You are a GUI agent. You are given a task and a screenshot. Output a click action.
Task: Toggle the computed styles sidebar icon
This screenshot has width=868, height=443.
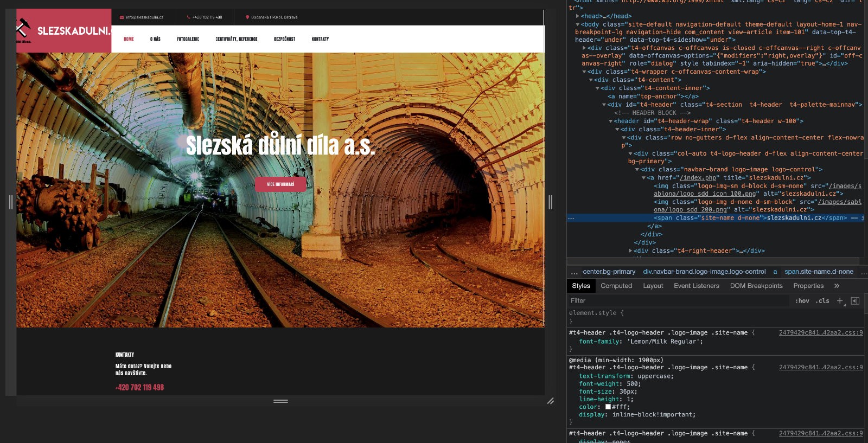click(855, 301)
